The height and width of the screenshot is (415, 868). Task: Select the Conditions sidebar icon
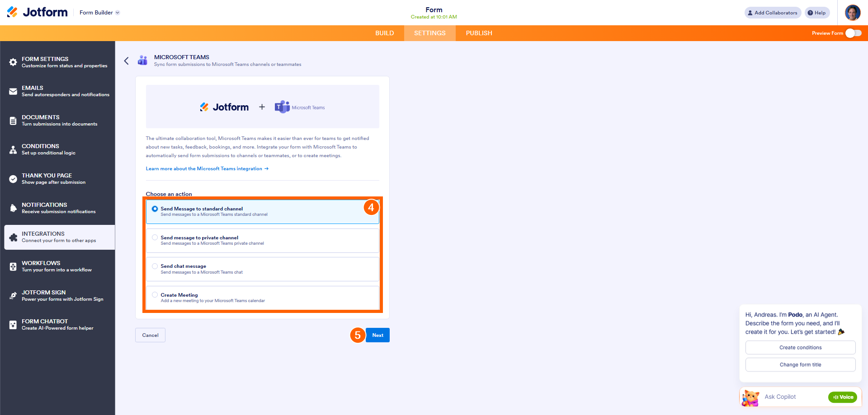tap(13, 149)
